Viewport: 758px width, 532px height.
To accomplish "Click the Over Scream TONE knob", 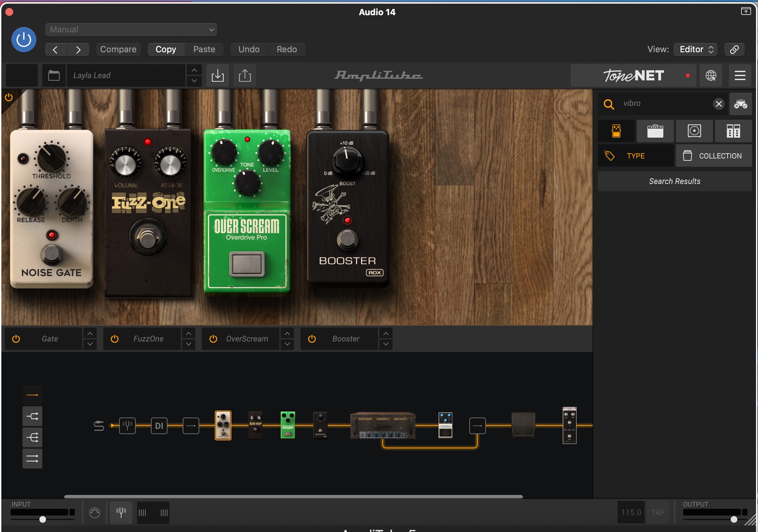I will coord(247,183).
